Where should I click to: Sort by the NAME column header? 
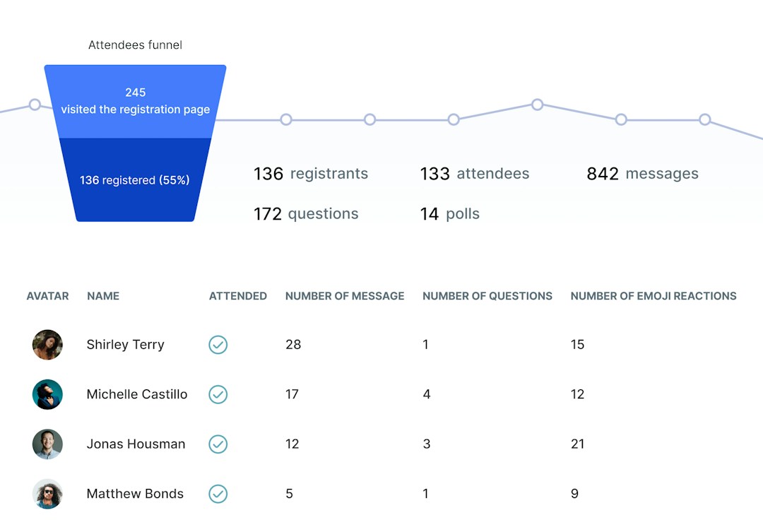(103, 296)
